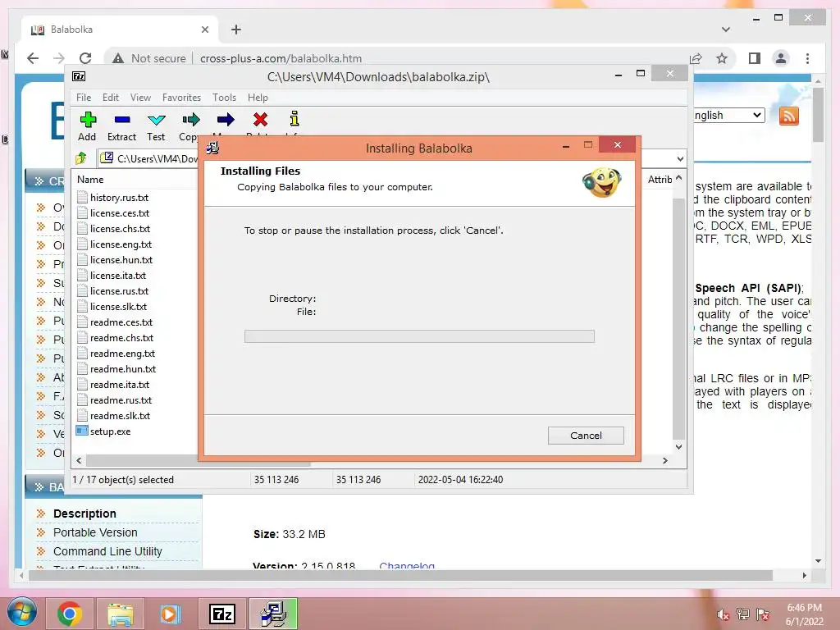Click Chrome's reload page icon

85,58
